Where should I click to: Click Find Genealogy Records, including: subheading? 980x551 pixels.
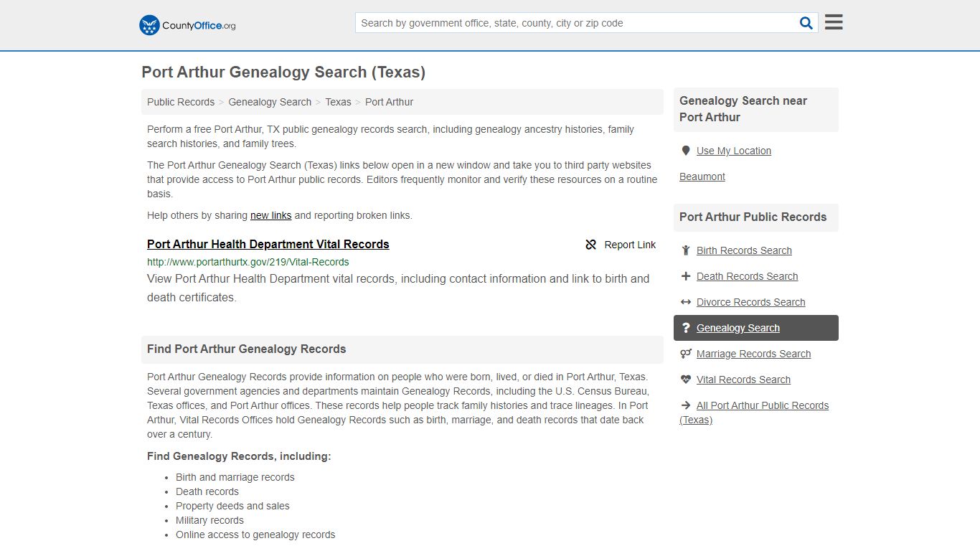(x=239, y=456)
